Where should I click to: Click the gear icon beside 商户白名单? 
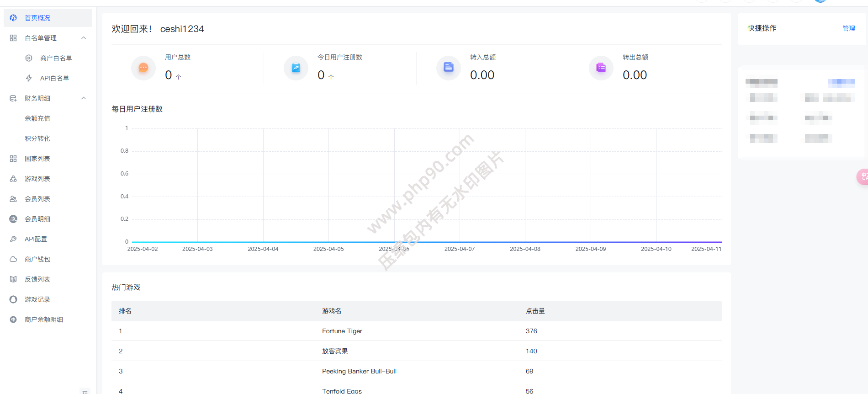coord(29,58)
